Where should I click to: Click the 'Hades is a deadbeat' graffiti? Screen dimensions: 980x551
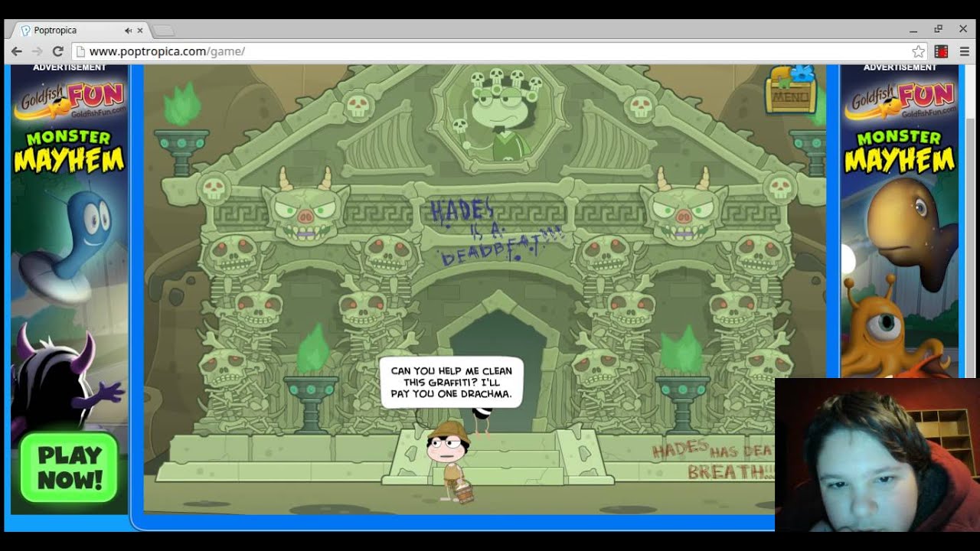click(x=496, y=231)
